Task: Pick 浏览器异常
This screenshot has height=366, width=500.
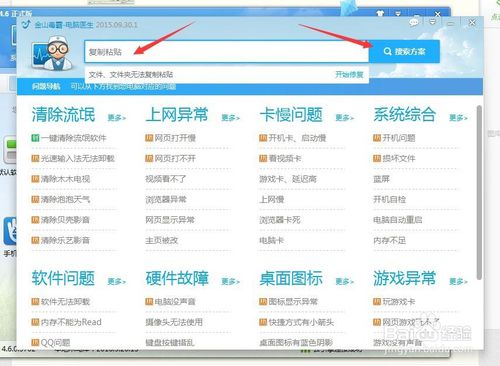Action: tap(166, 199)
